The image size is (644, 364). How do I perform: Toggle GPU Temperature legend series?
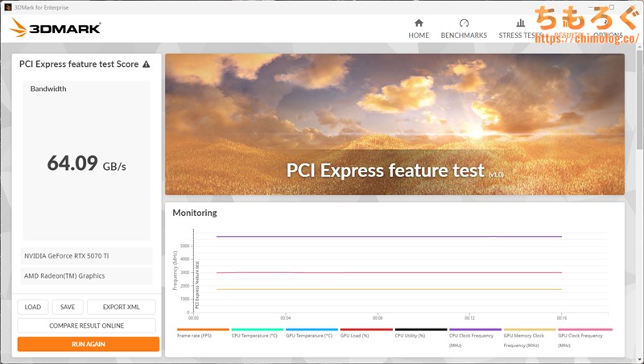[310, 335]
